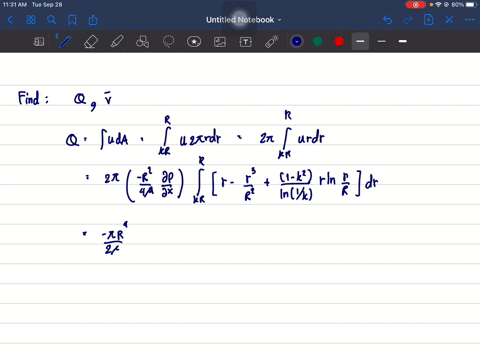Select the thick stroke width
480x360 pixels.
click(x=403, y=41)
